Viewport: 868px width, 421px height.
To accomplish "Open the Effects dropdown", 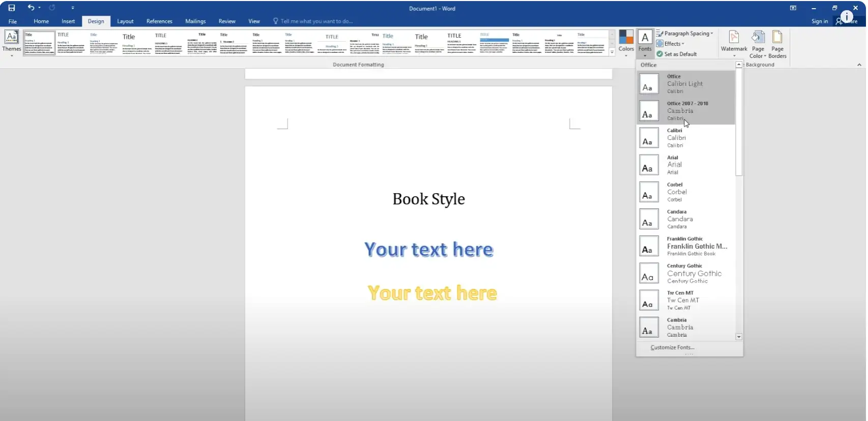I will click(671, 44).
